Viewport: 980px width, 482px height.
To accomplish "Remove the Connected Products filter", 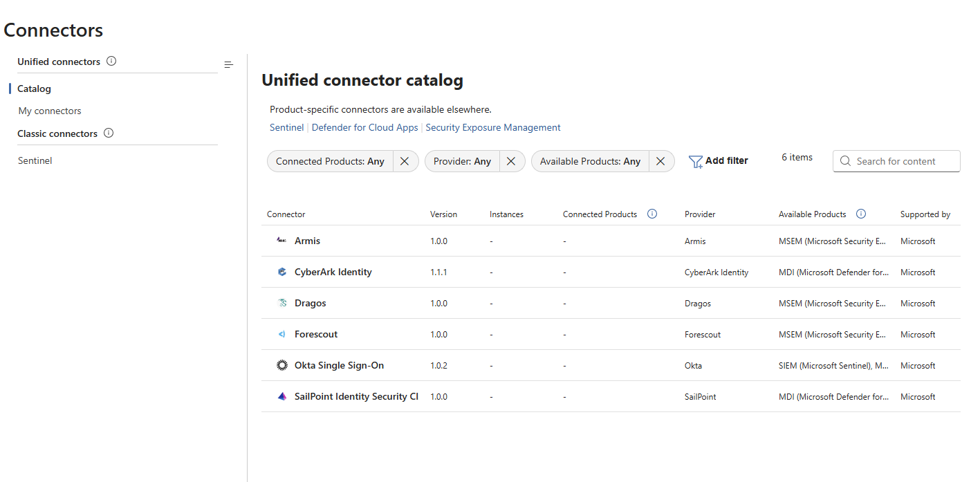I will [x=405, y=161].
